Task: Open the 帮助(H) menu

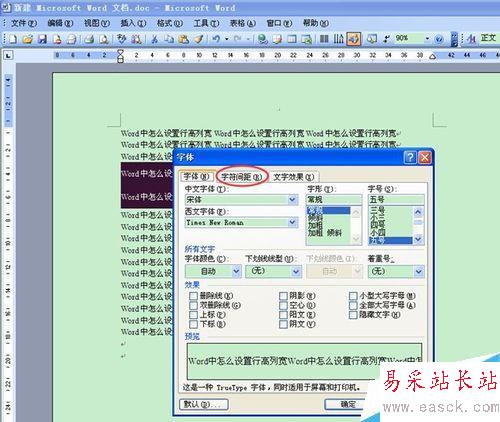Action: tap(315, 23)
